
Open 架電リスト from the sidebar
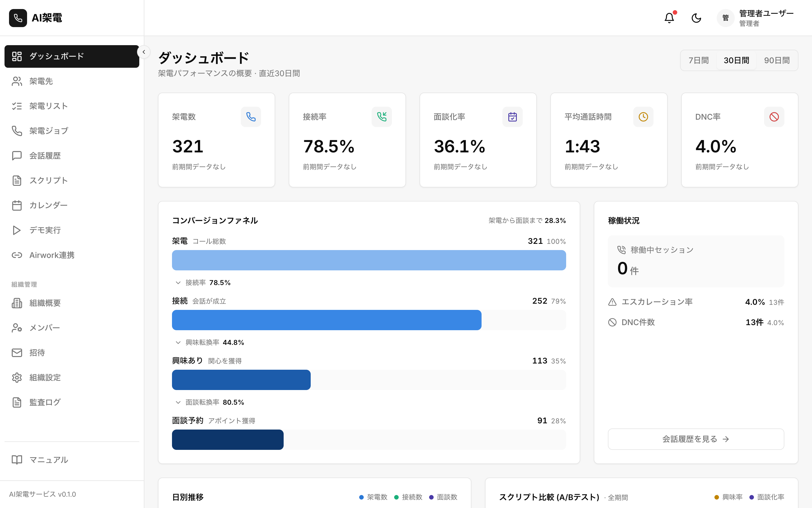click(72, 106)
